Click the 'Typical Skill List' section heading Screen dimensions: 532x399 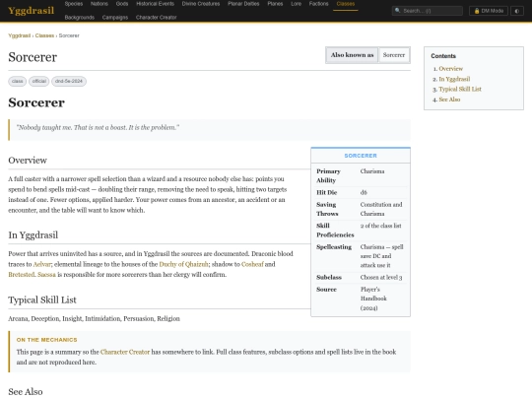pyautogui.click(x=42, y=299)
